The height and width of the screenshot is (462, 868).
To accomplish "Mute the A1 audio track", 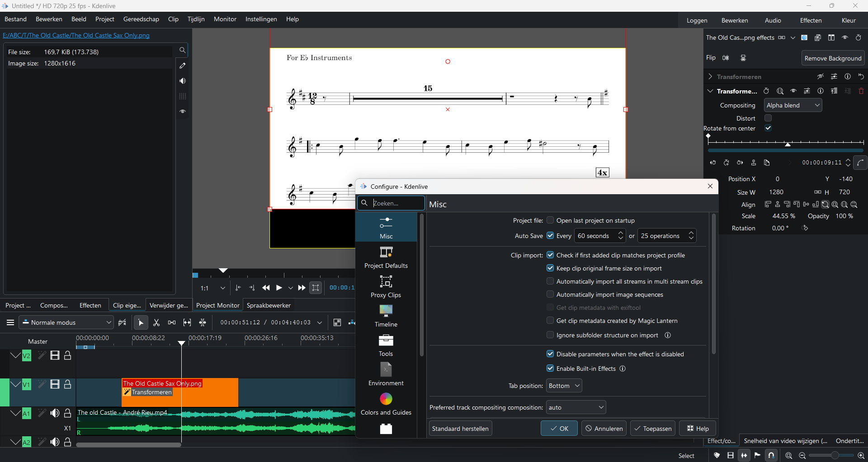I will 55,413.
